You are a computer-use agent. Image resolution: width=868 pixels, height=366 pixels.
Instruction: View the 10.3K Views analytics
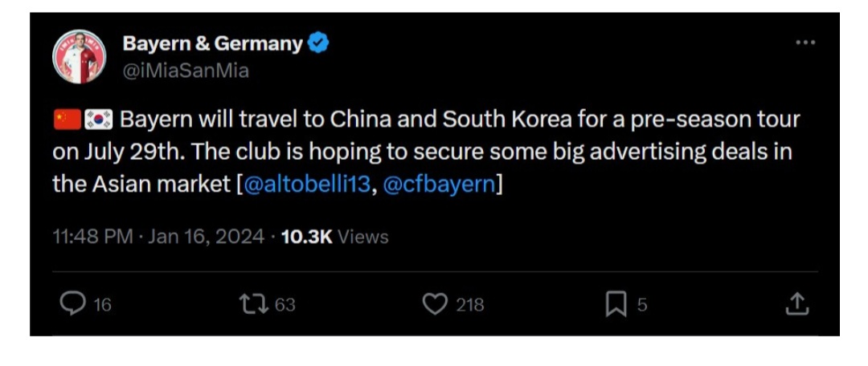click(x=334, y=237)
